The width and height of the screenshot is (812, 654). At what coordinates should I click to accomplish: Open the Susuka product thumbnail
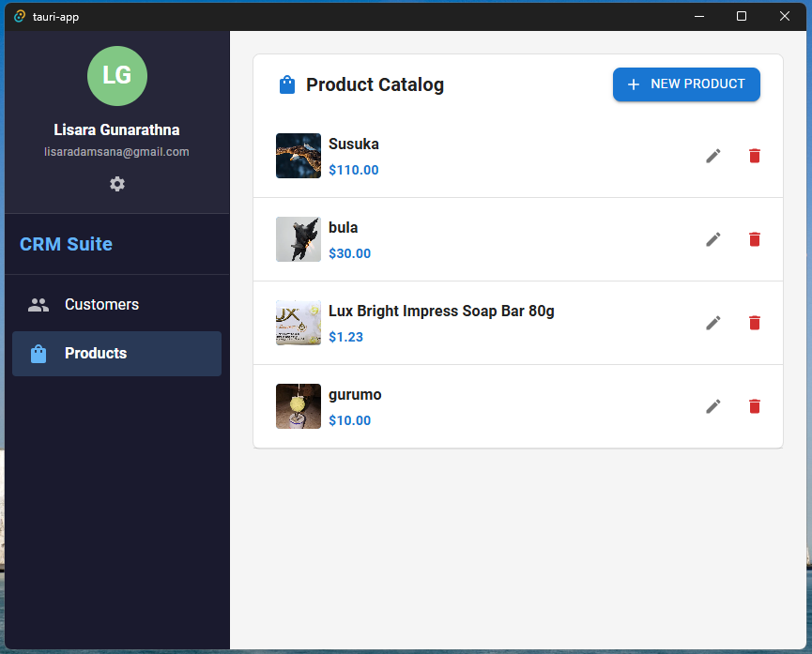298,155
